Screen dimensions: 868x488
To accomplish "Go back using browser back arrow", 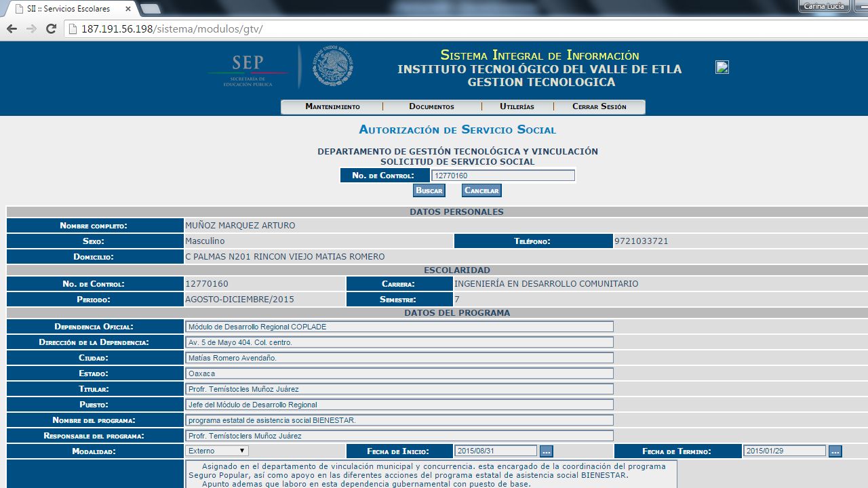I will click(x=12, y=29).
